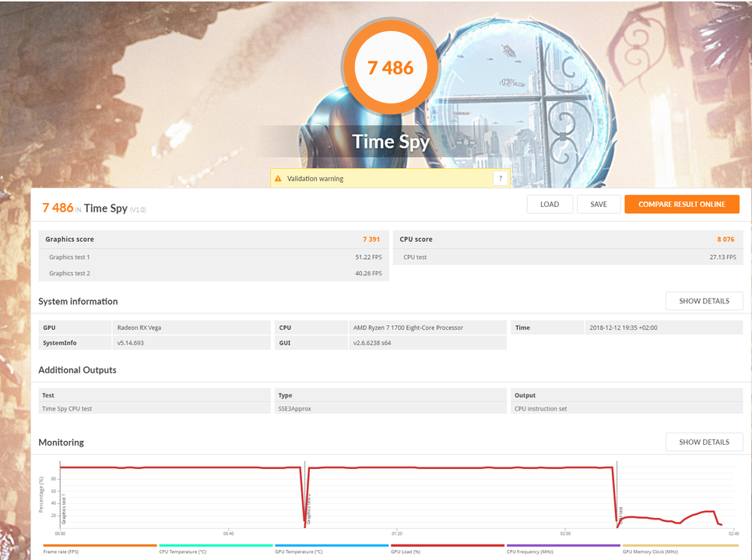The image size is (752, 560).
Task: Click the Validation warning banner text
Action: pyautogui.click(x=315, y=179)
